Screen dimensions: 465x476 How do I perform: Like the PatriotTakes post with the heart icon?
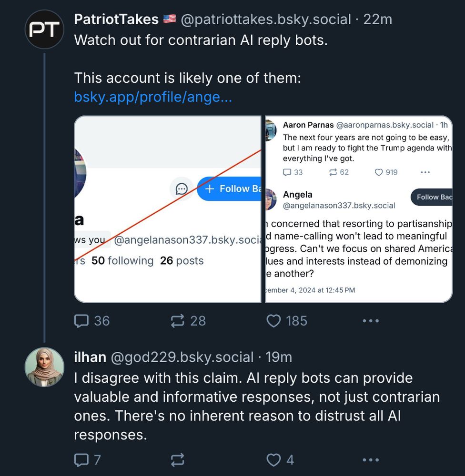click(x=273, y=321)
